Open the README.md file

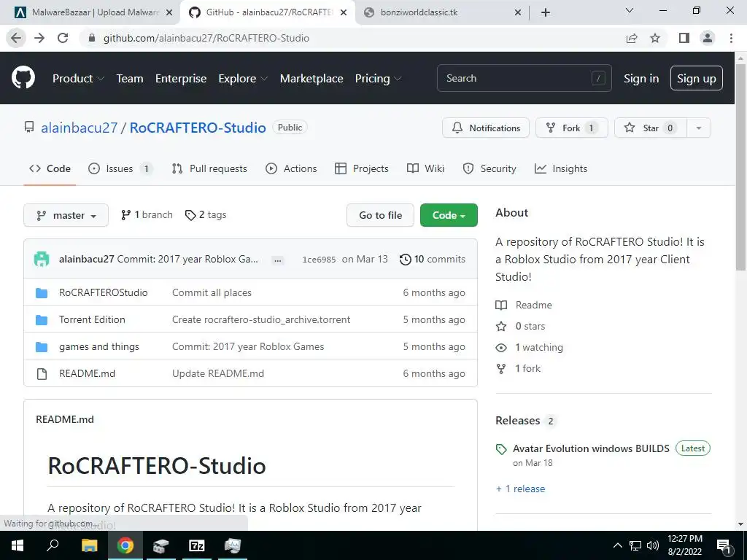88,374
